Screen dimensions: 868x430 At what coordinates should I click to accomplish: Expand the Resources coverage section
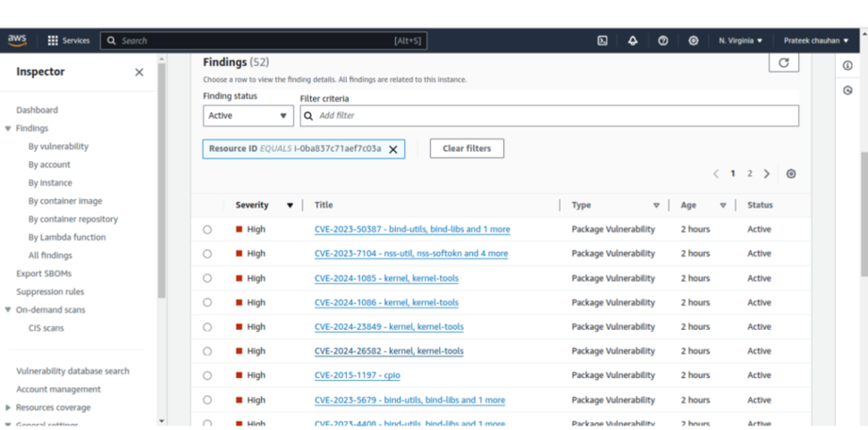(8, 407)
